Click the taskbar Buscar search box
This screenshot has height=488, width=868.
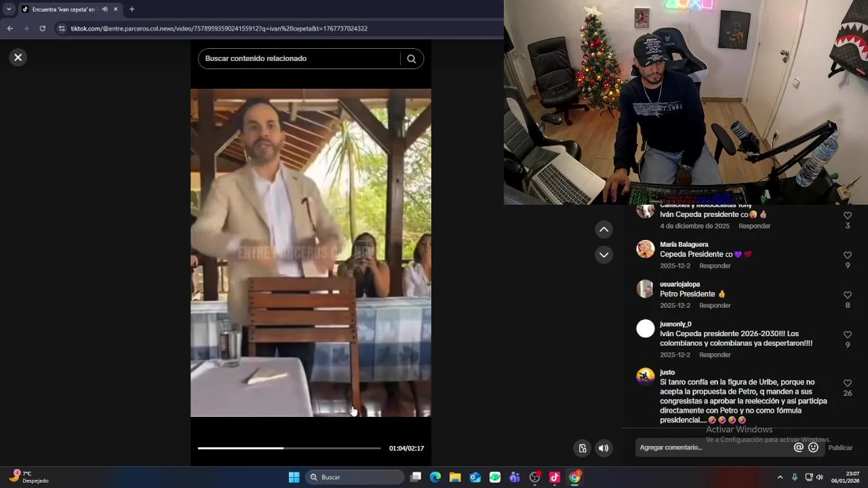click(354, 477)
